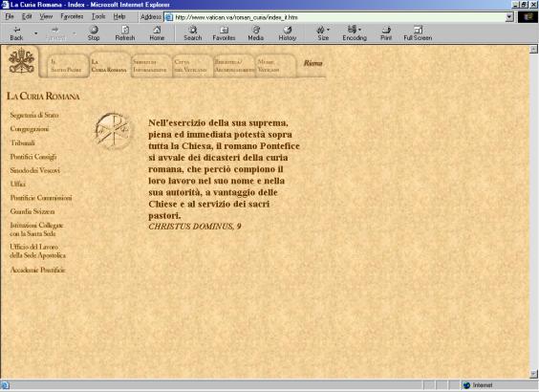Open Istituzioni Collegate con la Santa Sede
Viewport: 539px width, 392px height.
coord(36,229)
